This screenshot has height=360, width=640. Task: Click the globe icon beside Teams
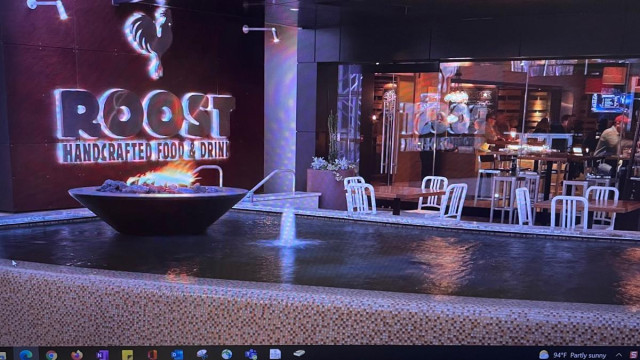point(227,354)
